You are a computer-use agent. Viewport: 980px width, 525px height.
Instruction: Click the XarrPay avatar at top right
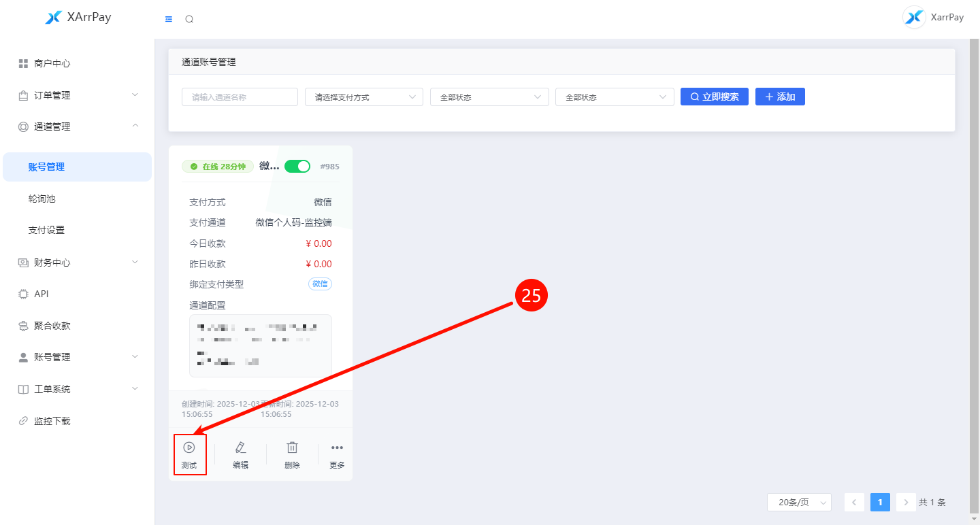tap(914, 18)
